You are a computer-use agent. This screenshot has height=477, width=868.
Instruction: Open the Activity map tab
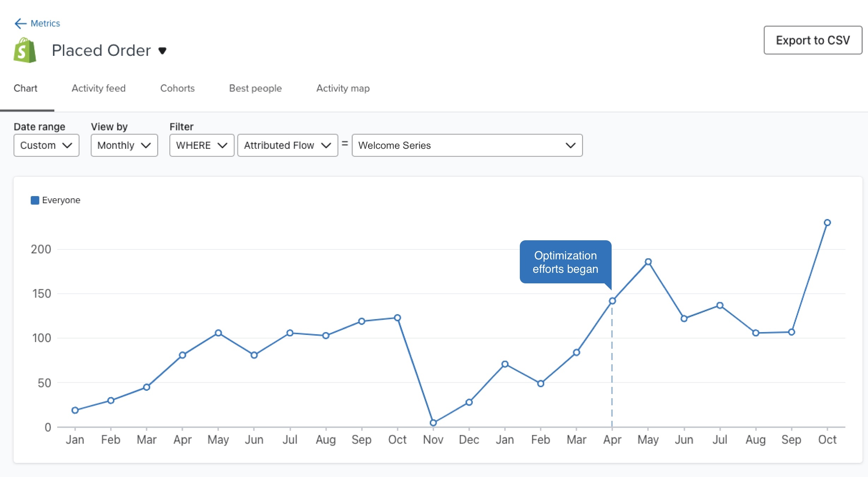tap(343, 88)
